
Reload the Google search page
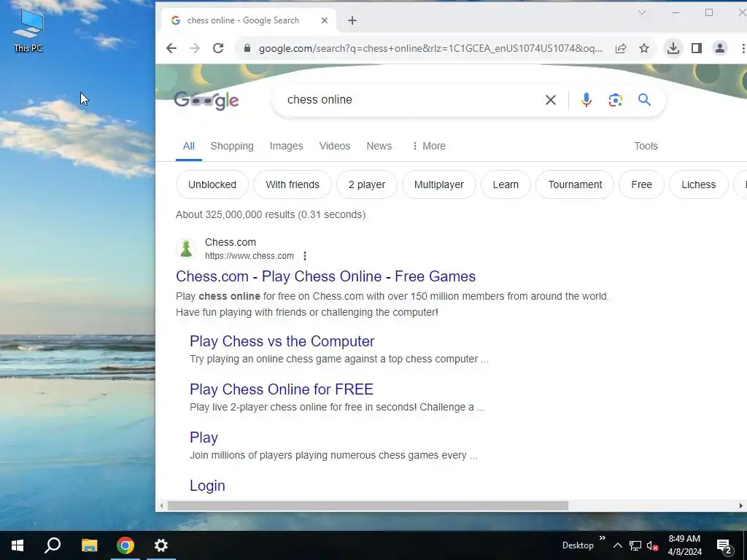[218, 48]
